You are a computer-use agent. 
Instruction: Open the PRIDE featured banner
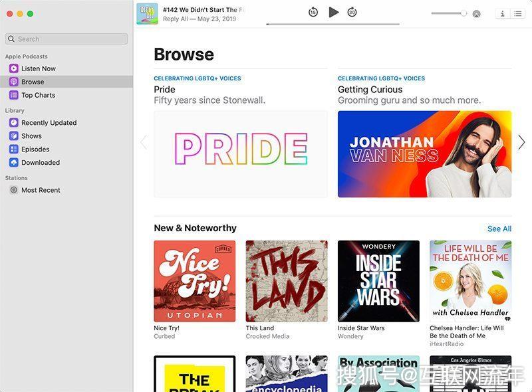coord(241,154)
